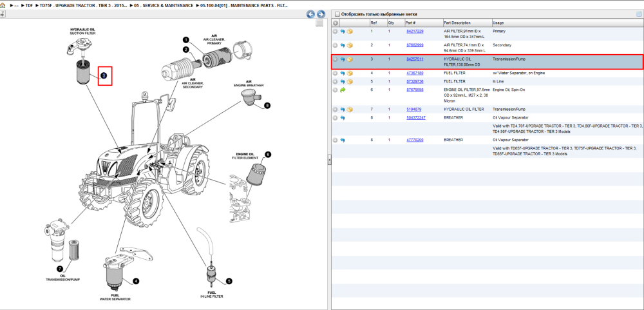This screenshot has width=644, height=310.
Task: Open part number link 5194879
Action: click(x=413, y=110)
